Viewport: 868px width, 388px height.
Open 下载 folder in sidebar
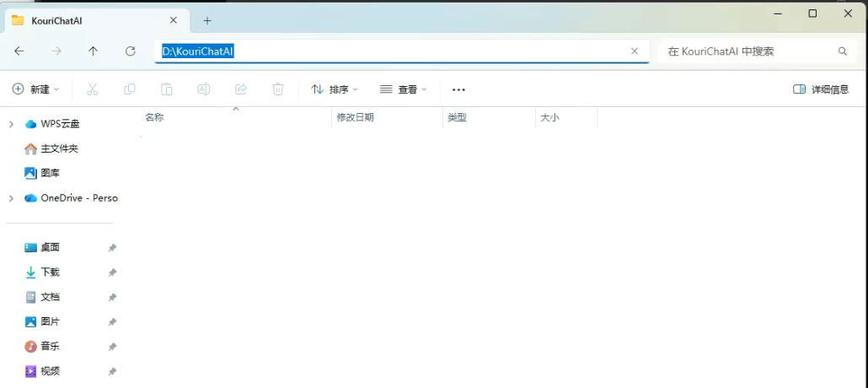[x=50, y=272]
